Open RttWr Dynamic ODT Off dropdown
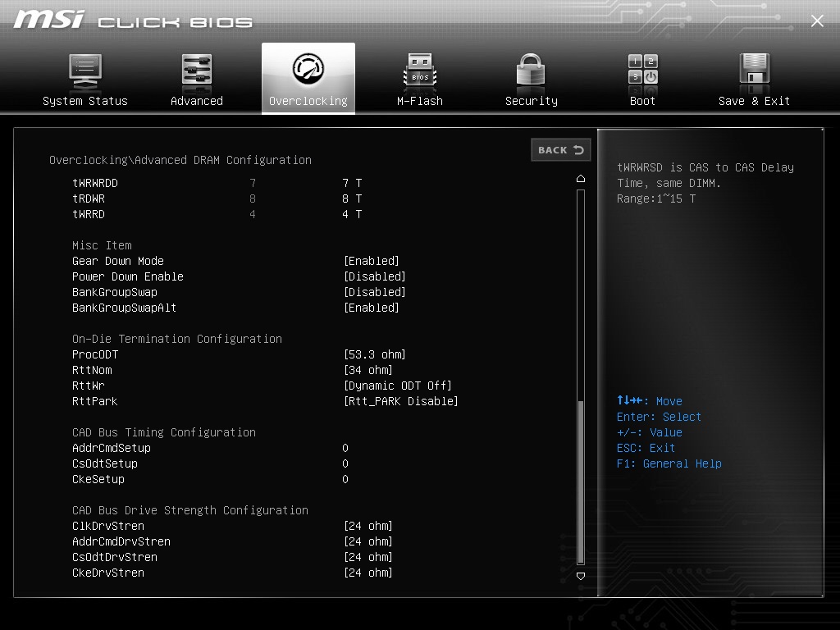Viewport: 840px width, 630px height. pos(398,386)
